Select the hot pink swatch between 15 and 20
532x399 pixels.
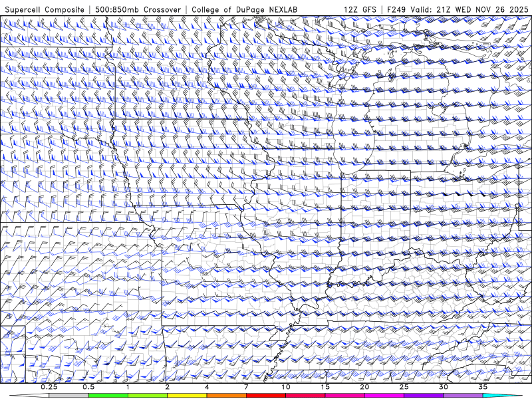(344, 396)
